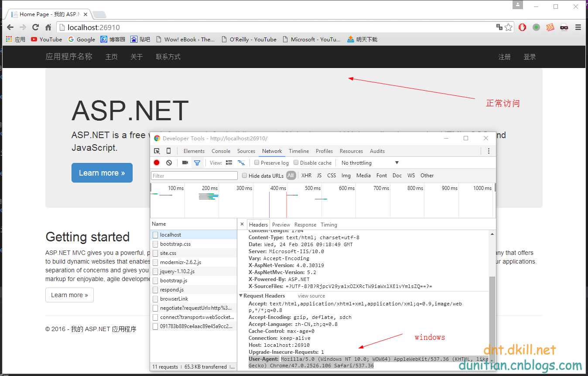Stop recording network log red button

point(157,163)
